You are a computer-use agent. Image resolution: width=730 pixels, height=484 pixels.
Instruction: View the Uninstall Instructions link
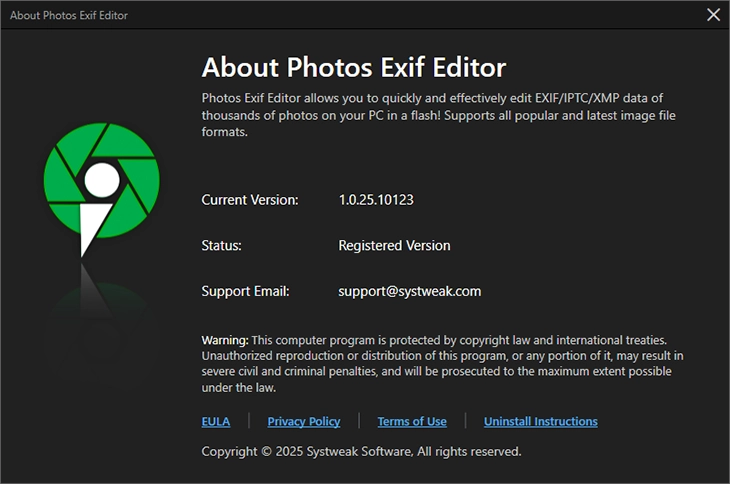(541, 422)
